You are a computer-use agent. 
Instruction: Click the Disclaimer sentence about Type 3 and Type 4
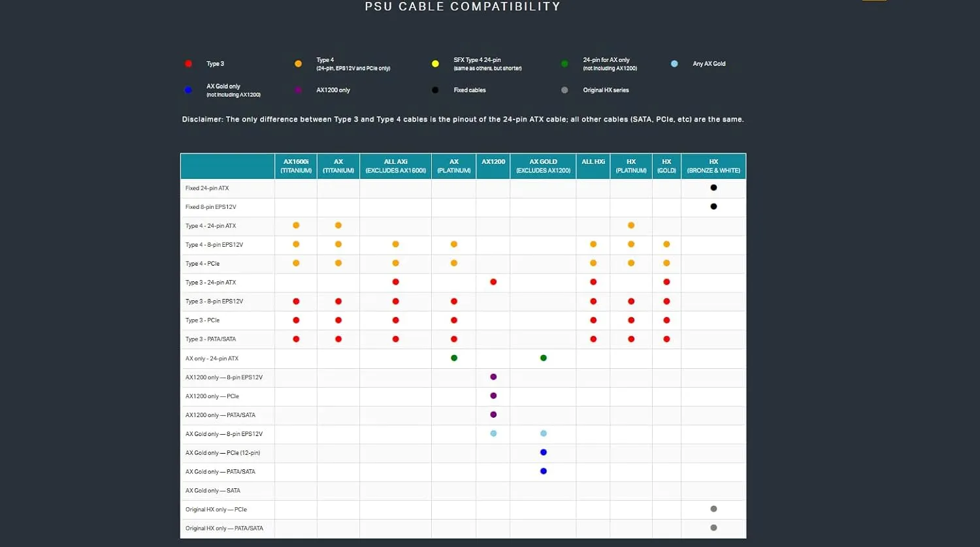point(463,119)
